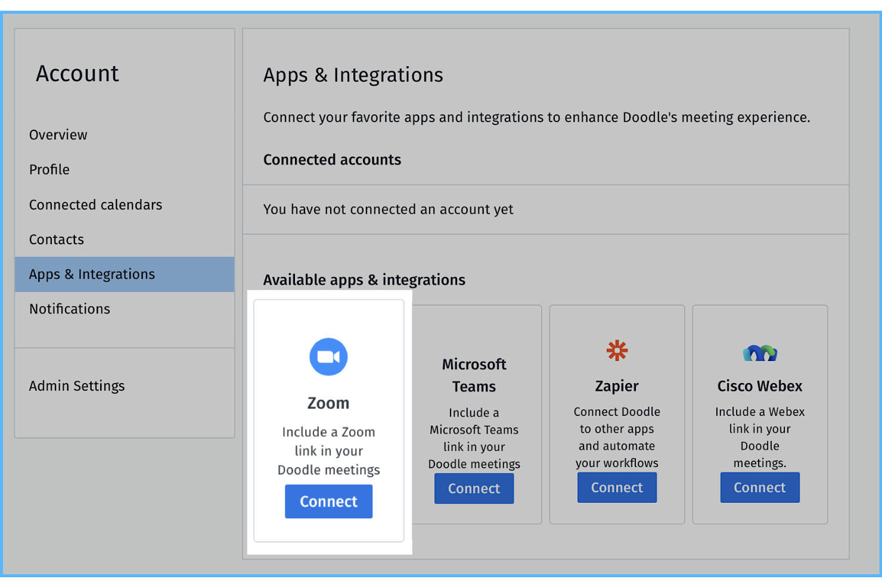This screenshot has width=882, height=588.
Task: Open the Overview section
Action: [58, 135]
